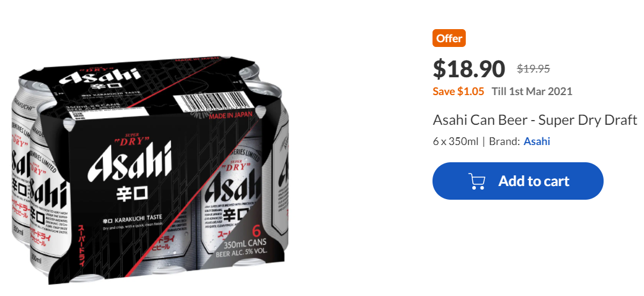Viewport: 644px width, 296px height.
Task: Click the Karakuchi Taste text on pack
Action: 132,218
